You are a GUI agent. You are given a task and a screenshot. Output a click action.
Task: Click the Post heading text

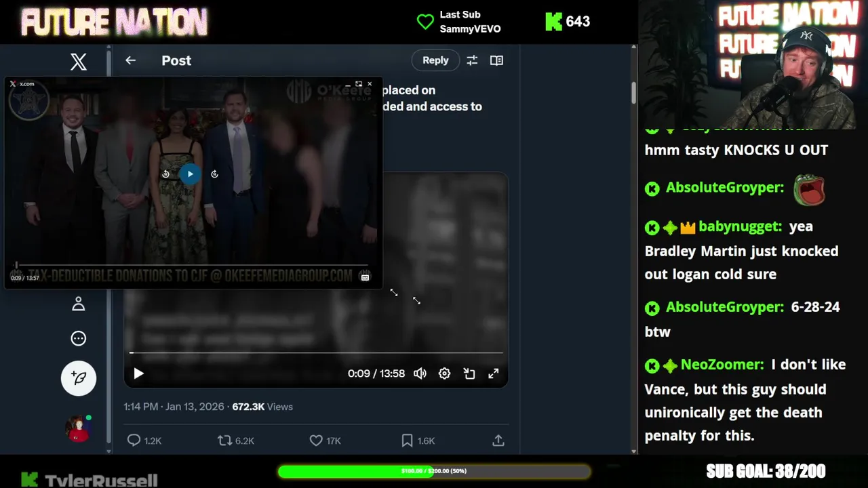[x=176, y=60]
